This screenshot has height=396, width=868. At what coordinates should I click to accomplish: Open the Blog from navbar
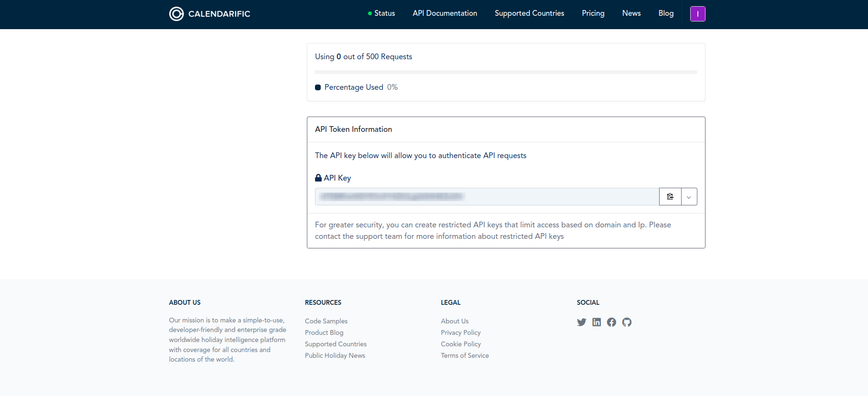(666, 13)
